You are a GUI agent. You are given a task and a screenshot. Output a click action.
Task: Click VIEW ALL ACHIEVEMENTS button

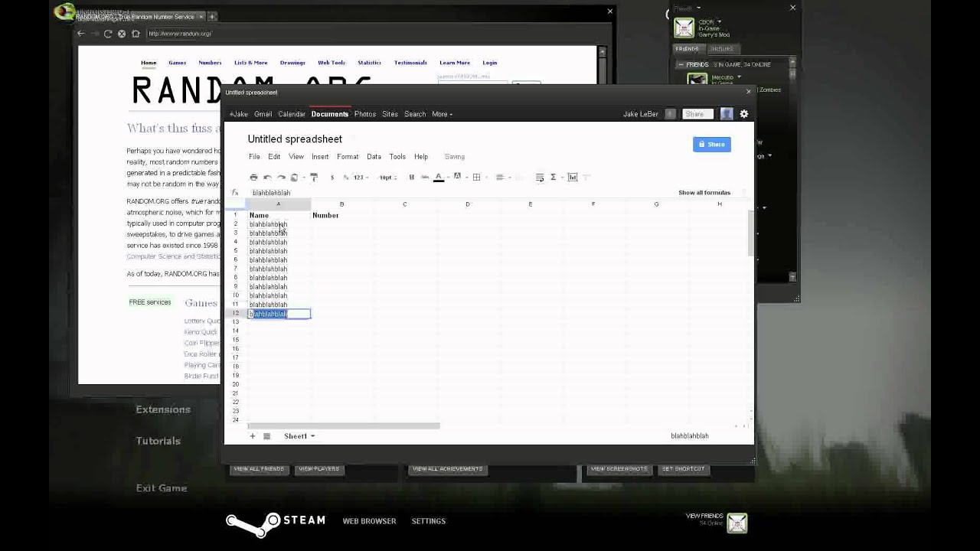447,469
